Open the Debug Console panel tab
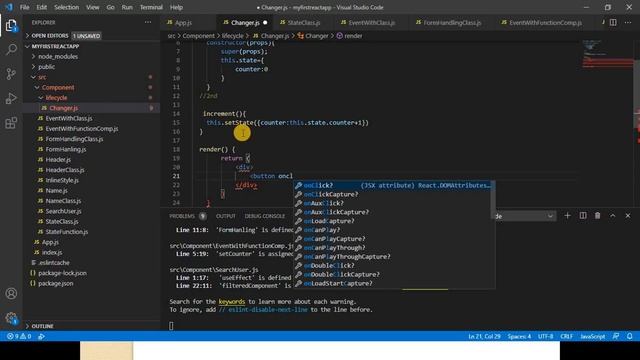 click(x=264, y=216)
